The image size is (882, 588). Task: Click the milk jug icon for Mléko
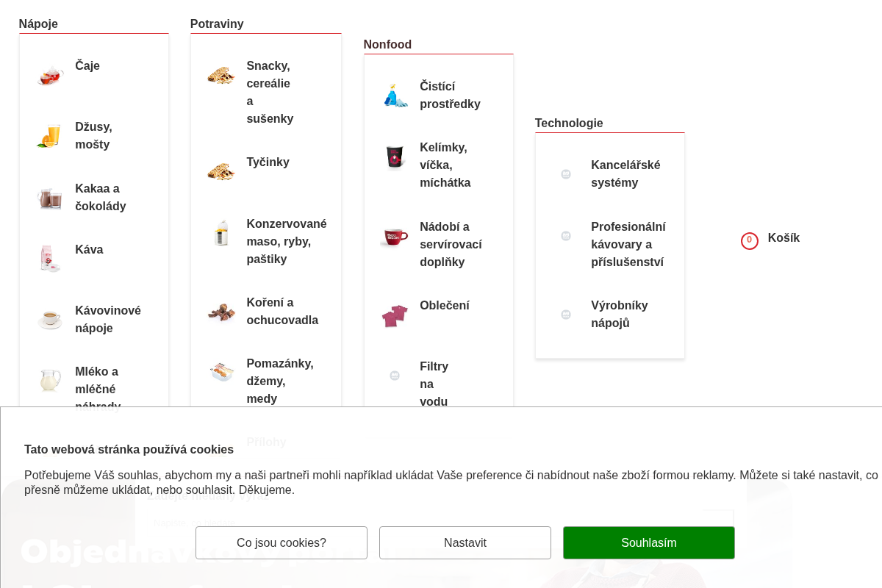(50, 381)
